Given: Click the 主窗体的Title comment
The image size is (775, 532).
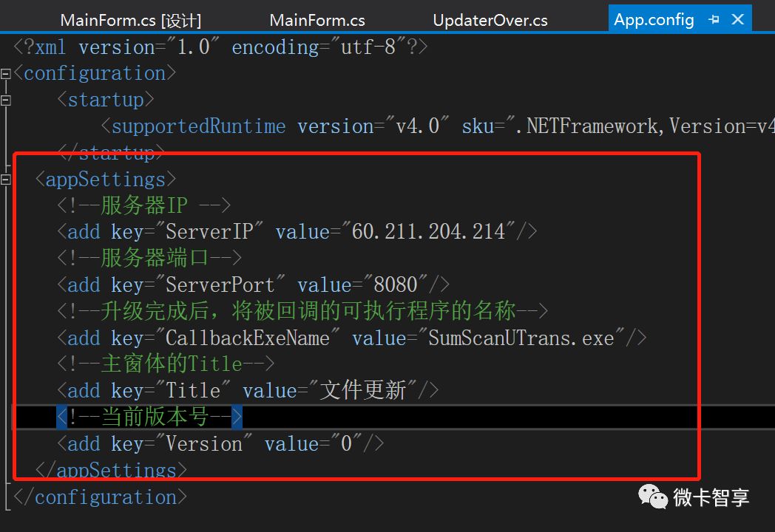Looking at the screenshot, I should (x=166, y=364).
